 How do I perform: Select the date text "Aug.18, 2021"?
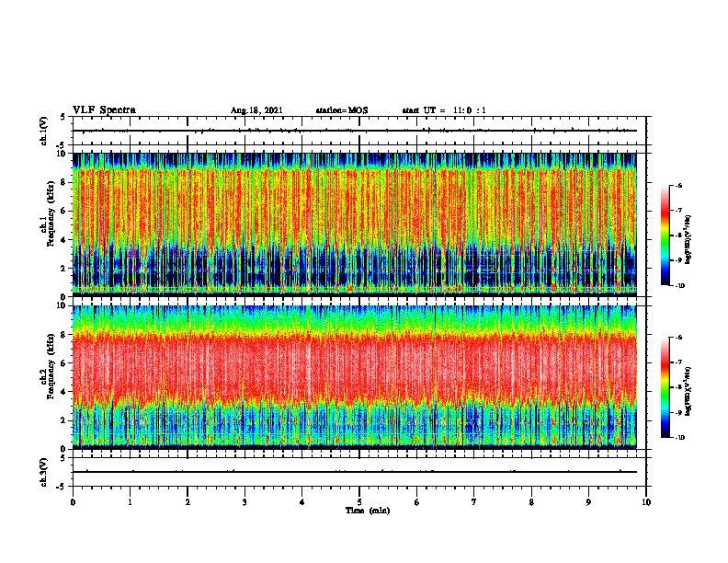point(256,110)
